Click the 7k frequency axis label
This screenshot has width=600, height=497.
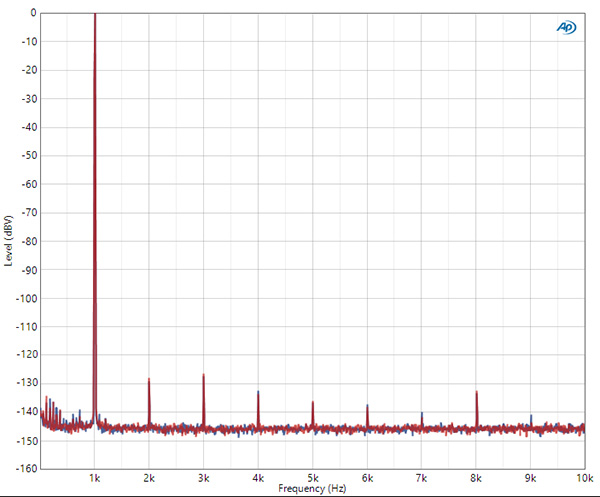[422, 478]
